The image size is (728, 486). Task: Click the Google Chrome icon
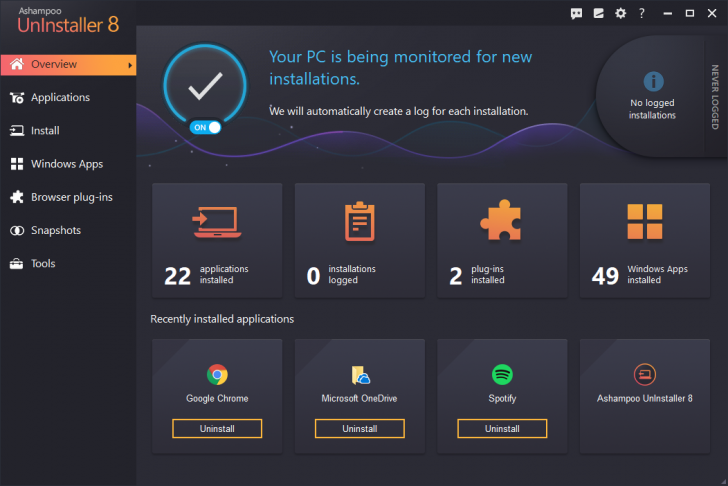click(x=217, y=375)
